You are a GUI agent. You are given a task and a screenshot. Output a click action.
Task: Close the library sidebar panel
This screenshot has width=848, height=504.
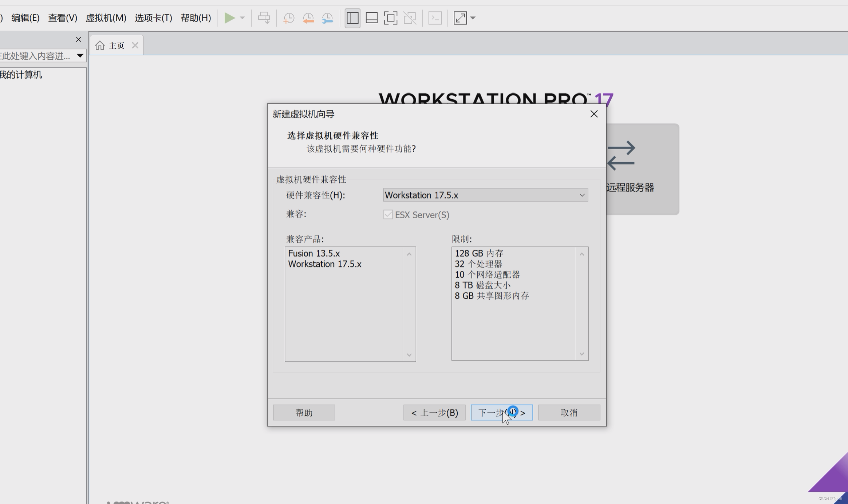click(79, 39)
